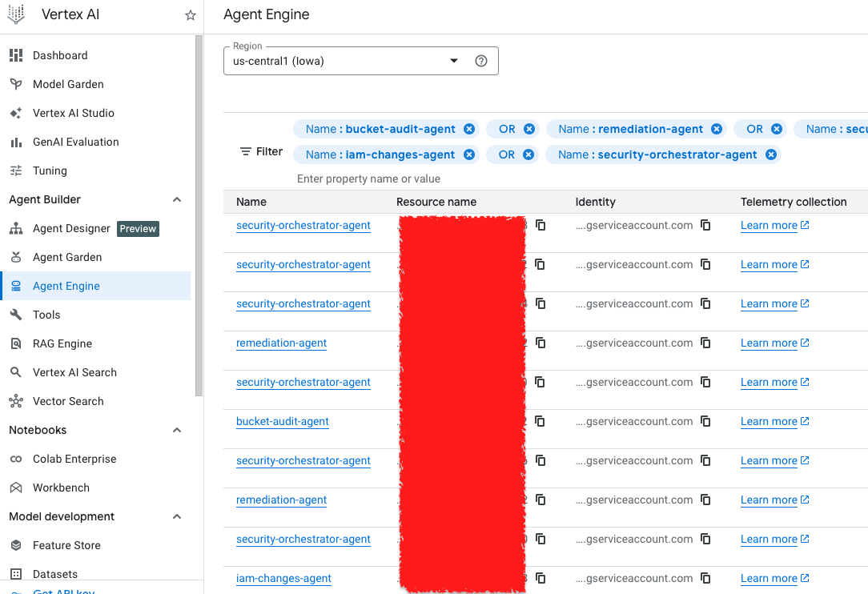Image resolution: width=868 pixels, height=594 pixels.
Task: Select the RAG Engine sidebar icon
Action: point(16,343)
